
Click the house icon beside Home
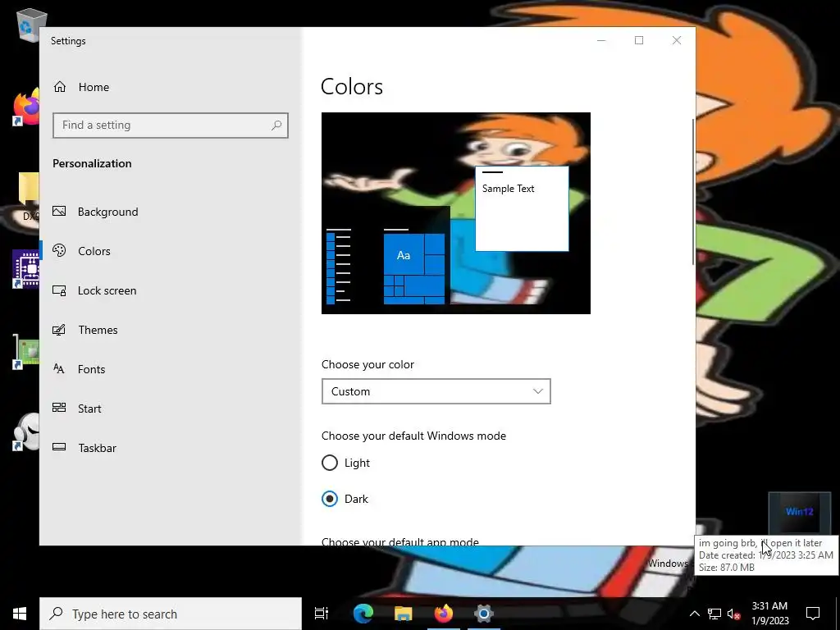(x=59, y=86)
